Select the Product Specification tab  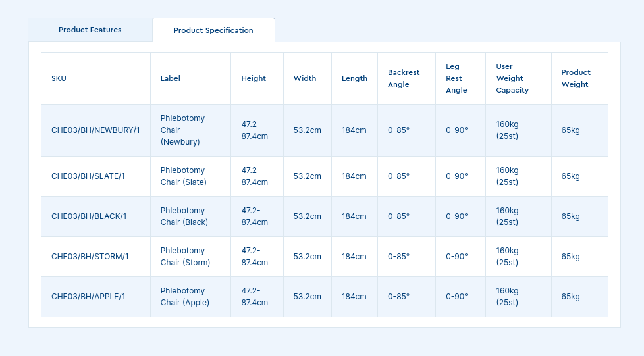pos(213,30)
